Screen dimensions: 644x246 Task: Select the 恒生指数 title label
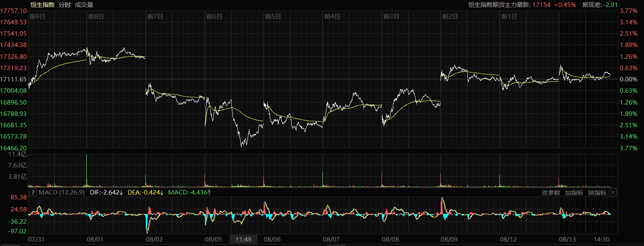coord(43,5)
